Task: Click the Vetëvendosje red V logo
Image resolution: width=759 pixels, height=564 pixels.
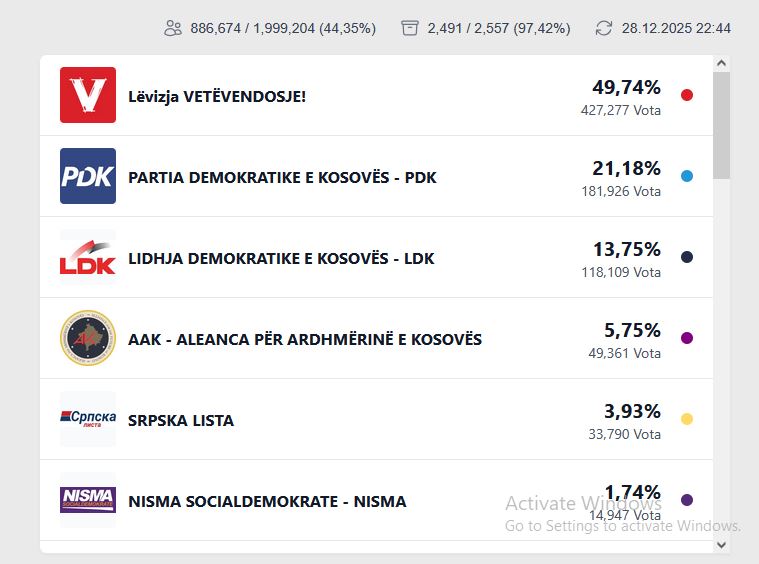Action: coord(88,95)
